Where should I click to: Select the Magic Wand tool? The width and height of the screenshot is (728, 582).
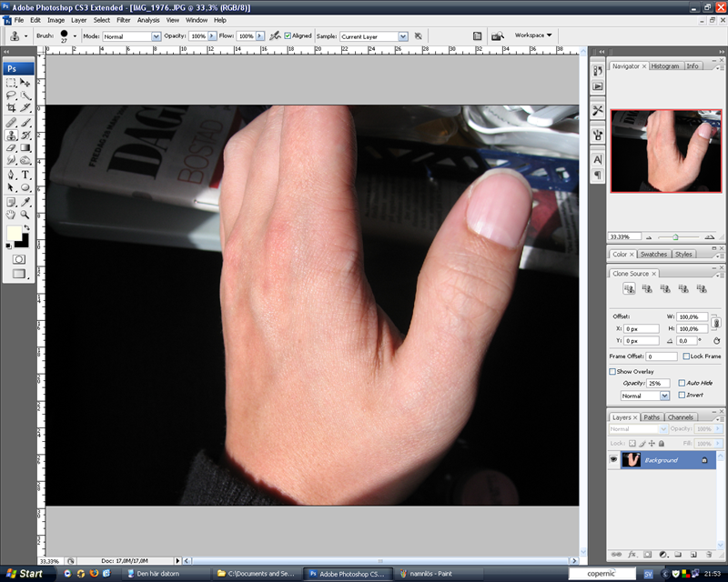pos(25,95)
